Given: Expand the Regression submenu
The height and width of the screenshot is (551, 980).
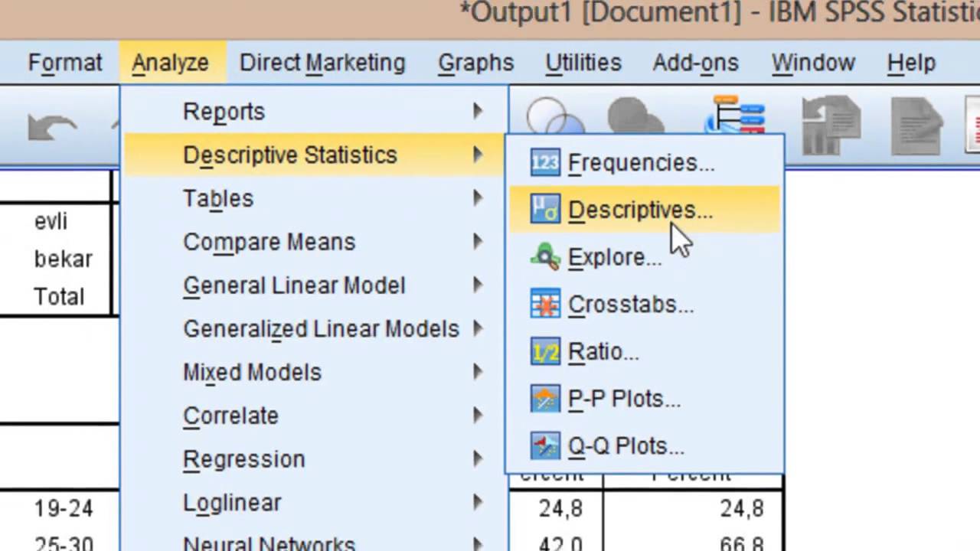Looking at the screenshot, I should point(314,459).
